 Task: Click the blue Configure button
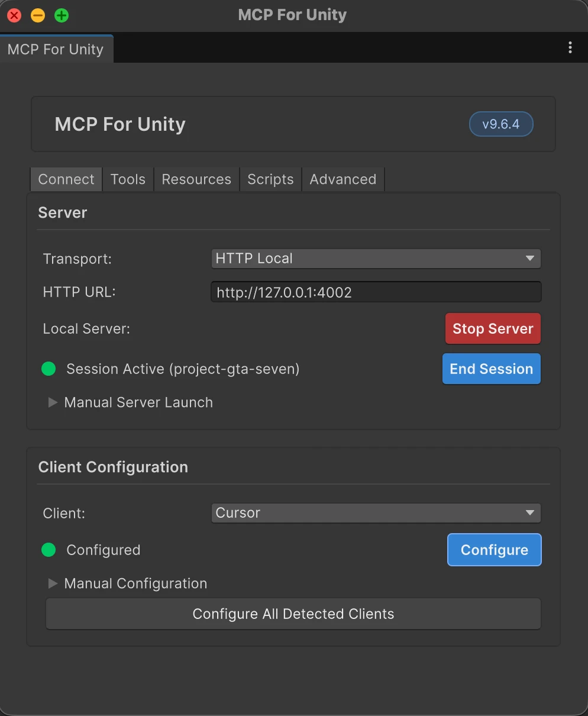[495, 550]
